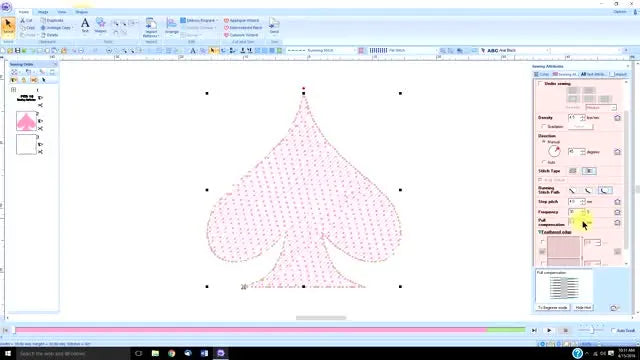Launch the Cutwork Wizard
Screen dimensions: 640x360
[241, 35]
